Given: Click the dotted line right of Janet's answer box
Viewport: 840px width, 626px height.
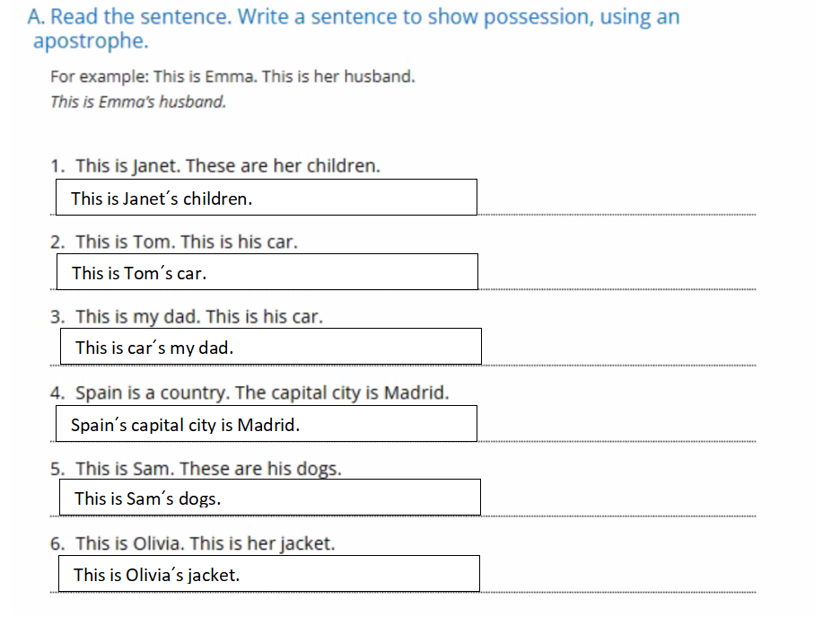Looking at the screenshot, I should [x=616, y=215].
